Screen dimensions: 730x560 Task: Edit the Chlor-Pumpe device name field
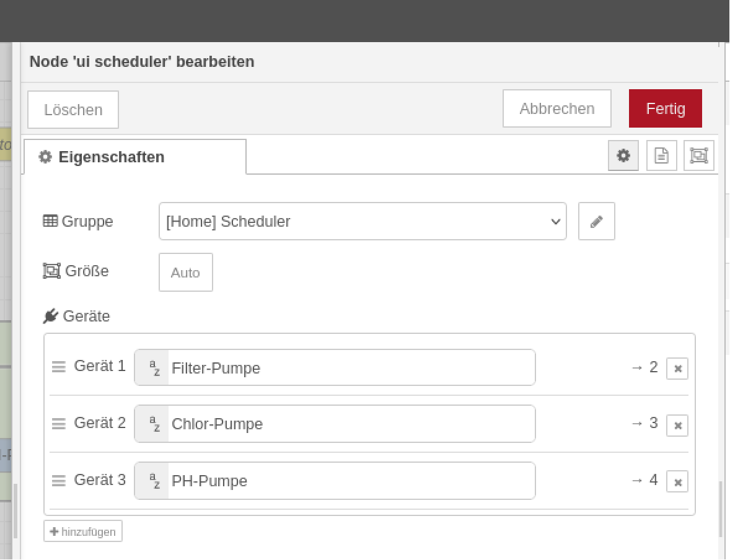(x=351, y=424)
